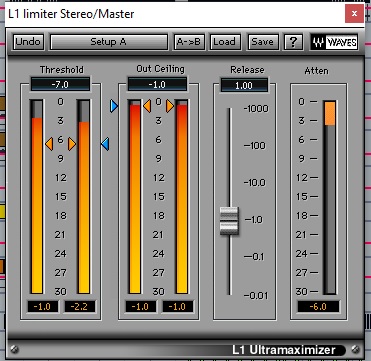The width and height of the screenshot is (371, 361).
Task: Click the Waves logo
Action: (334, 42)
